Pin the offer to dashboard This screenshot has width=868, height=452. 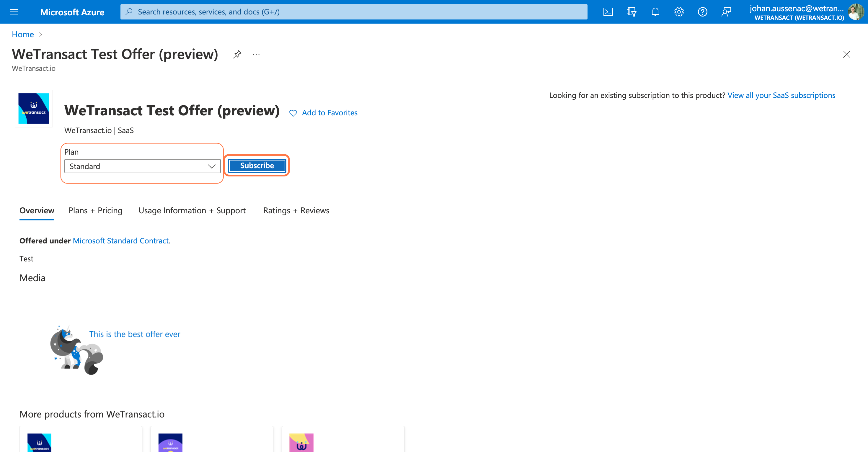[x=237, y=54]
